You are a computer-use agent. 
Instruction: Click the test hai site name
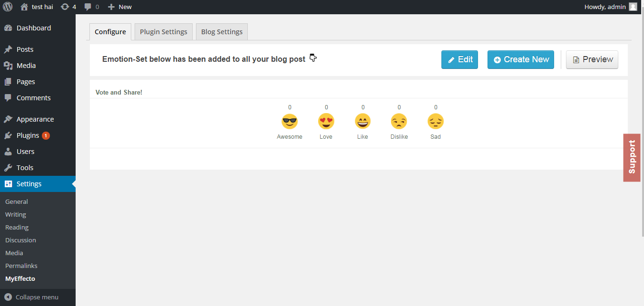pos(42,7)
